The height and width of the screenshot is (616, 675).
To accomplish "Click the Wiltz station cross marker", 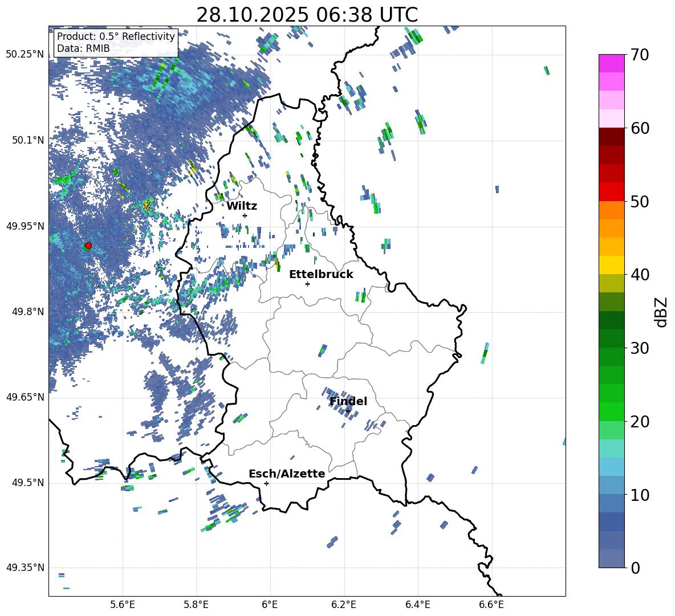I will pos(245,215).
